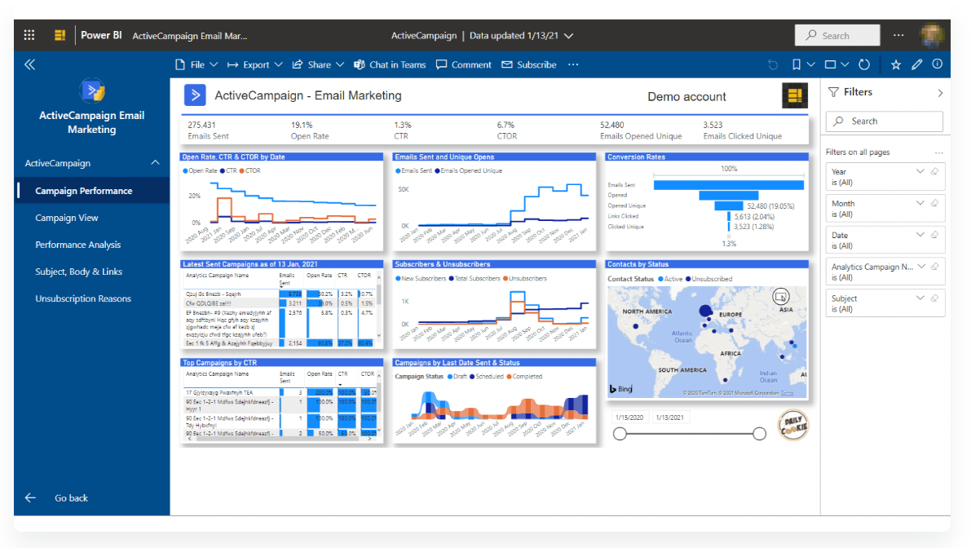Collapse the ActiveCampaign navigation section
The height and width of the screenshot is (548, 980).
[155, 163]
